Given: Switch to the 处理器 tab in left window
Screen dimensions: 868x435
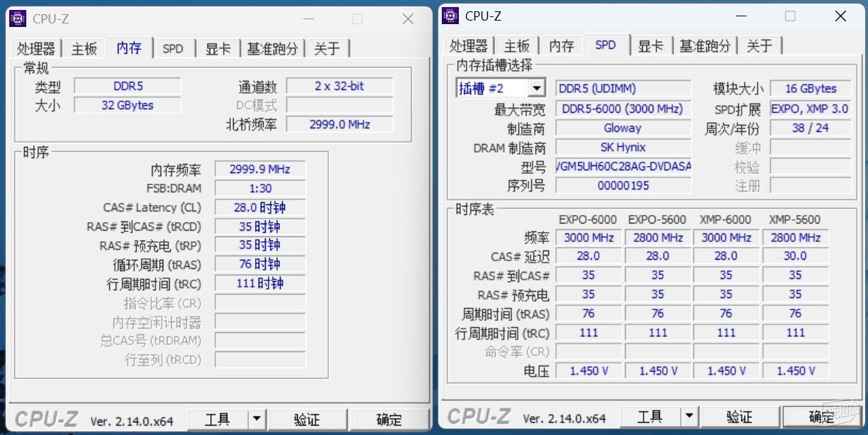Looking at the screenshot, I should 36,48.
